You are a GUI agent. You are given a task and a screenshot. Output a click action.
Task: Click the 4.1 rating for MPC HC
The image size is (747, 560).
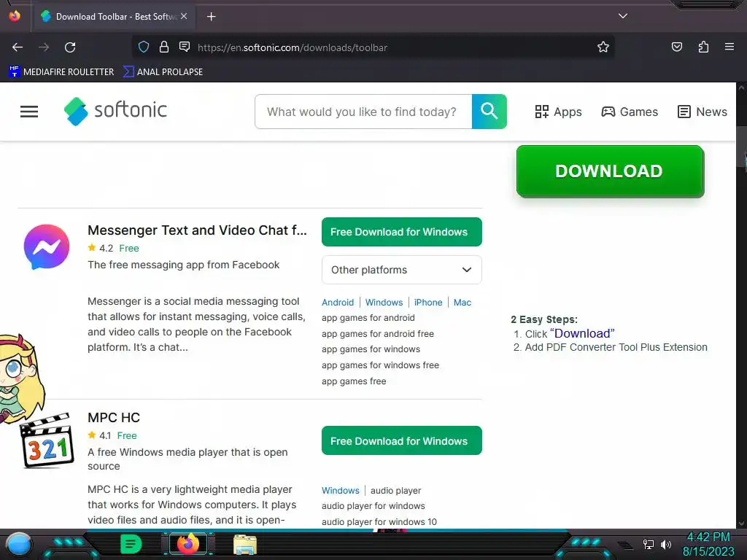pos(105,436)
